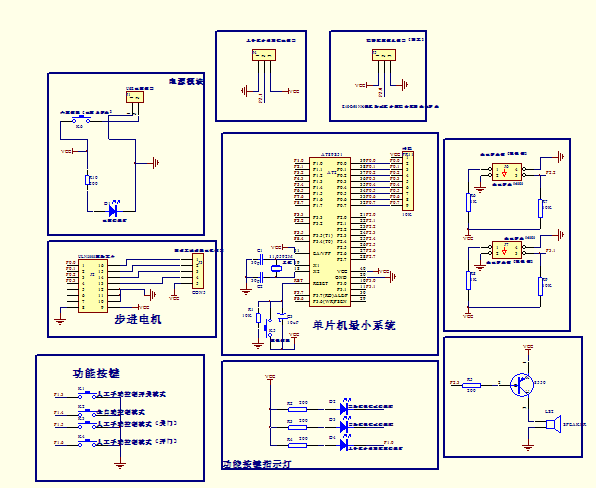Select the top LED D2 in the indicator block
This screenshot has width=596, height=488.
pos(344,409)
